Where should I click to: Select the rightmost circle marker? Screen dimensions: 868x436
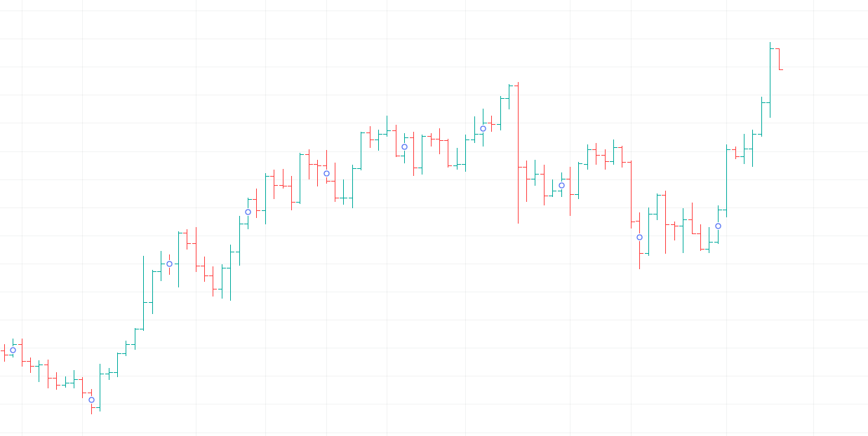(x=718, y=226)
